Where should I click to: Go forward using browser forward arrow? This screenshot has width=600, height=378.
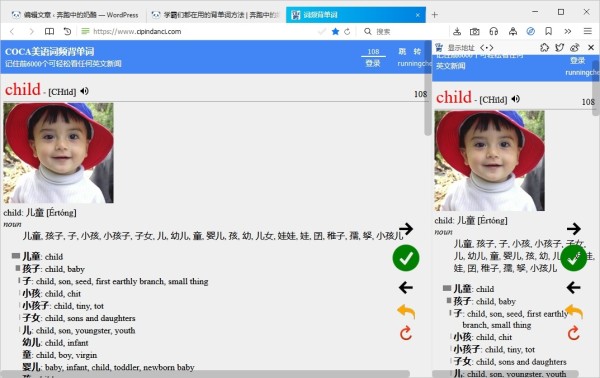pyautogui.click(x=31, y=31)
